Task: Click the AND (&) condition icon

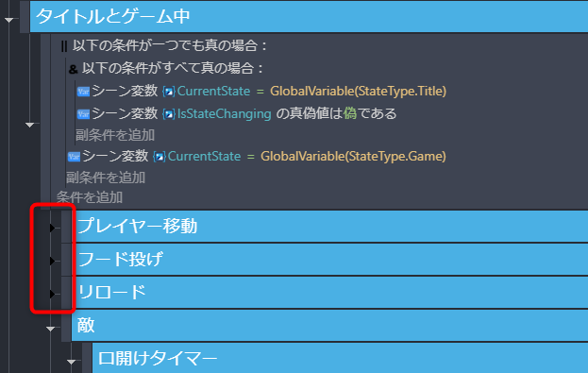Action: [x=73, y=69]
